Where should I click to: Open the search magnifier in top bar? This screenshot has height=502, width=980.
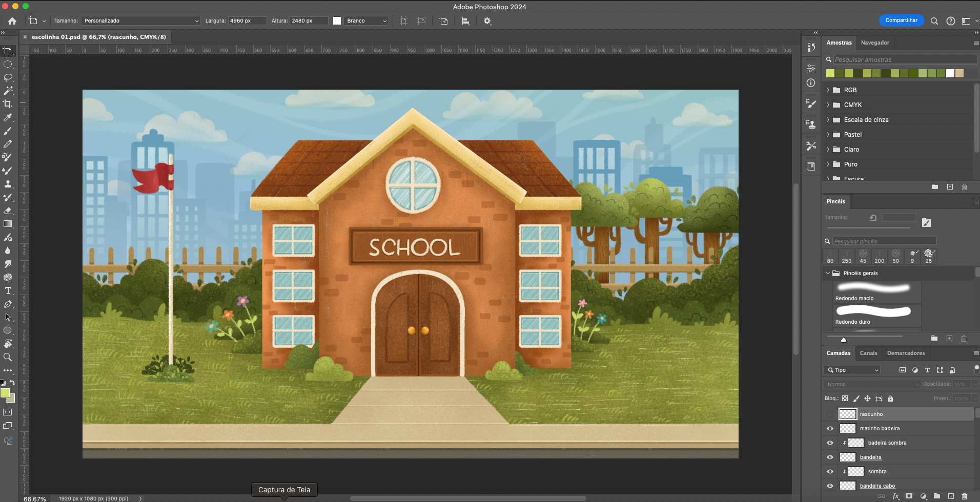(x=934, y=21)
